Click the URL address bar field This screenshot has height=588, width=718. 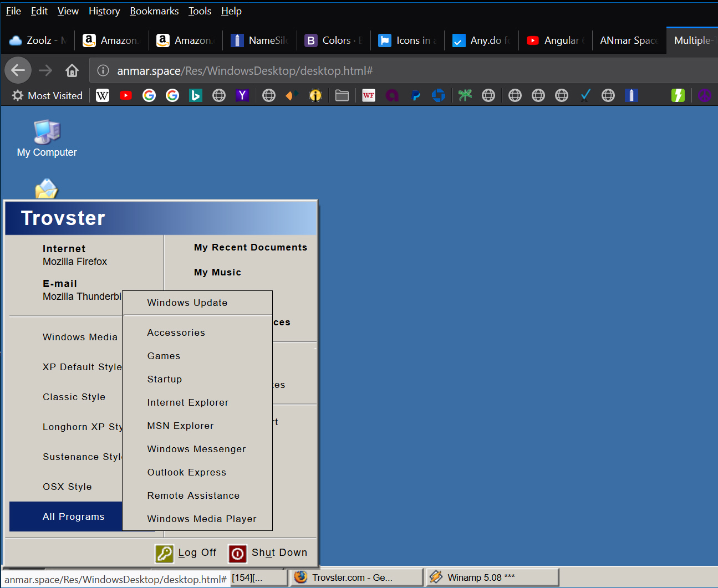pos(388,71)
